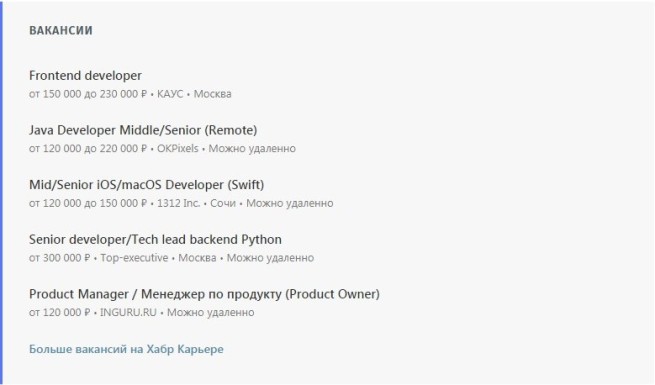The width and height of the screenshot is (655, 385).
Task: Open Product Manager / Менеджер по продукту vacancy
Action: tap(204, 294)
